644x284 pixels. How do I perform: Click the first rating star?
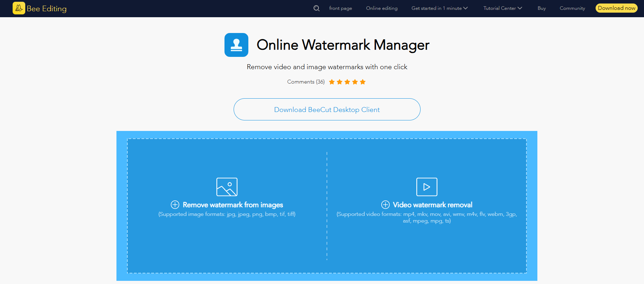tap(332, 82)
